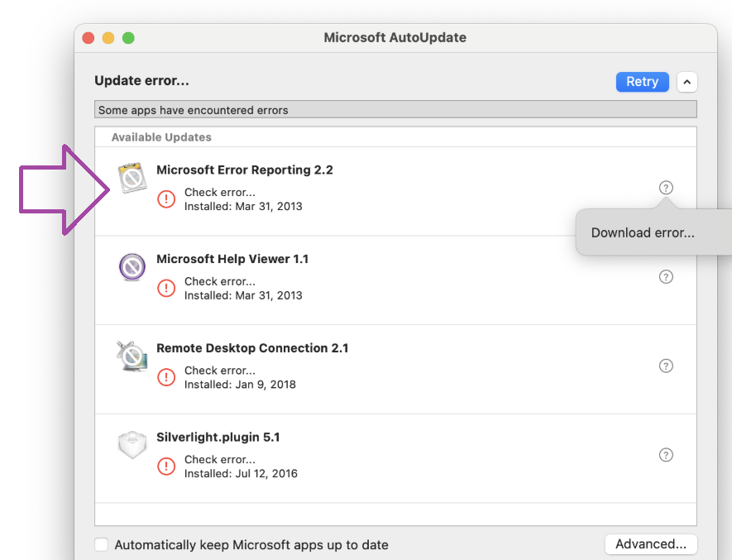The width and height of the screenshot is (732, 560).
Task: Click the Microsoft Error Reporting app icon
Action: pyautogui.click(x=132, y=178)
